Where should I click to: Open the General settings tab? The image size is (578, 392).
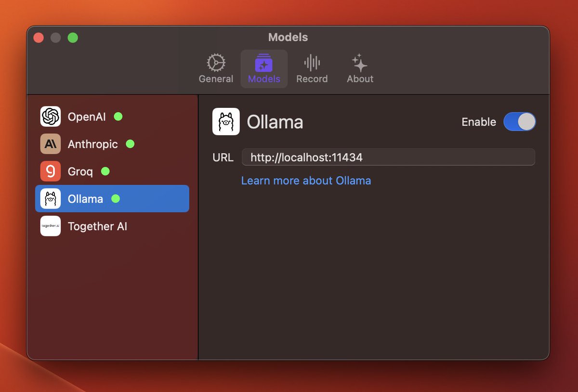(216, 69)
